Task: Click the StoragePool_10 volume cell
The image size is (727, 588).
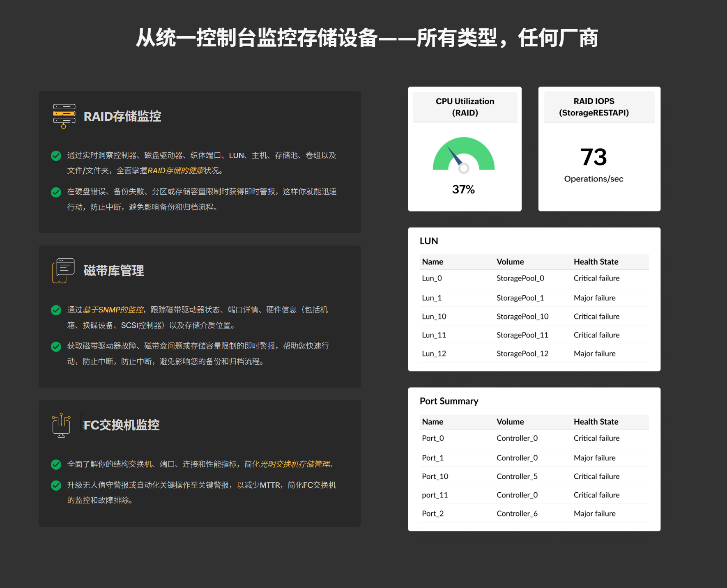Action: (x=522, y=316)
